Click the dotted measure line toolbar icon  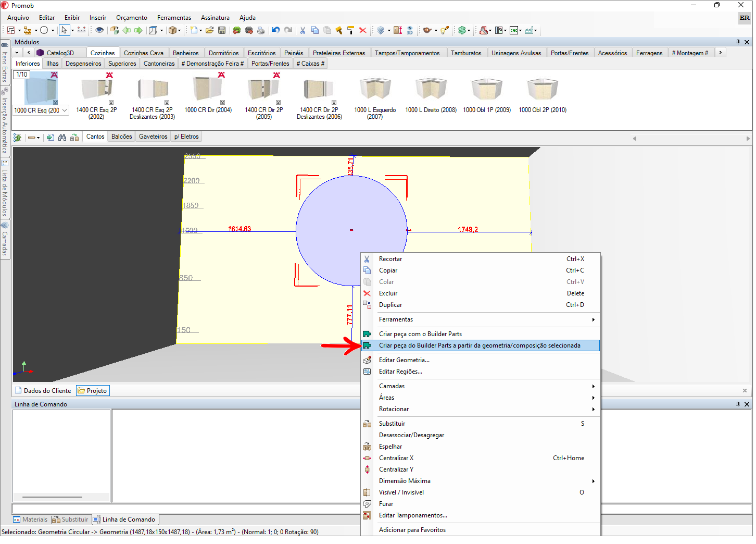click(x=81, y=30)
